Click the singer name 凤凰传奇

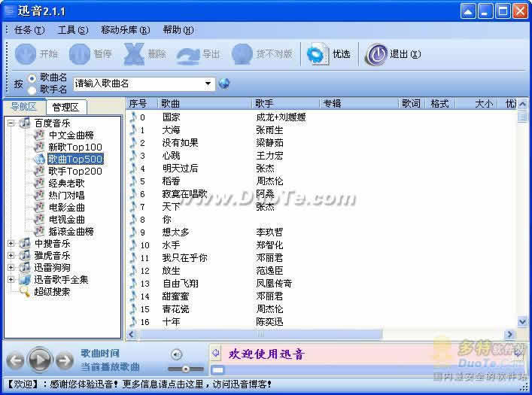coord(274,283)
